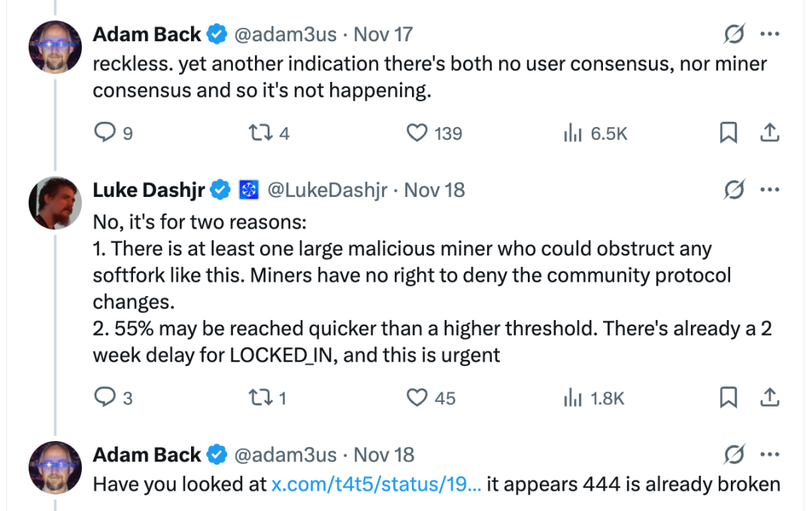812x511 pixels.
Task: Bookmark Luke Dashjr's tweet
Action: (x=728, y=398)
